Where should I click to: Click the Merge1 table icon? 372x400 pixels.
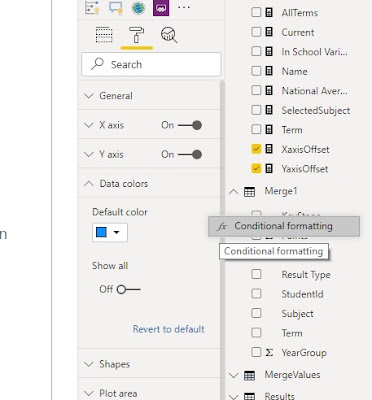(x=249, y=192)
